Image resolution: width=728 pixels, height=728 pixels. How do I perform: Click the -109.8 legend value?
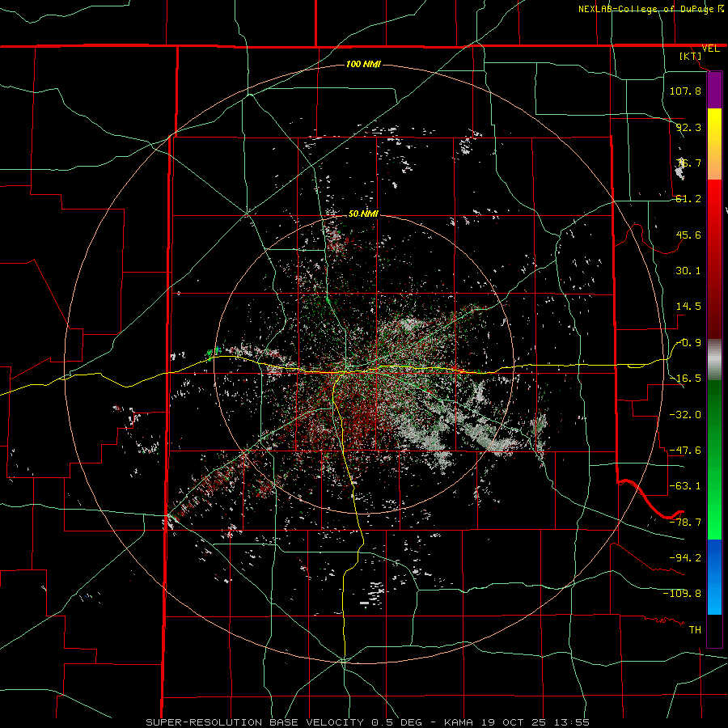[x=682, y=594]
